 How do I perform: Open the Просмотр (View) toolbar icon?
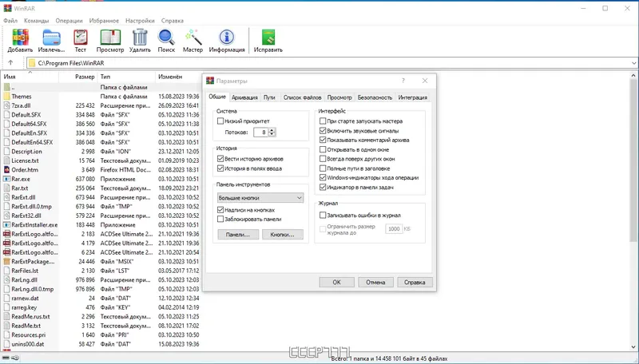pos(110,38)
